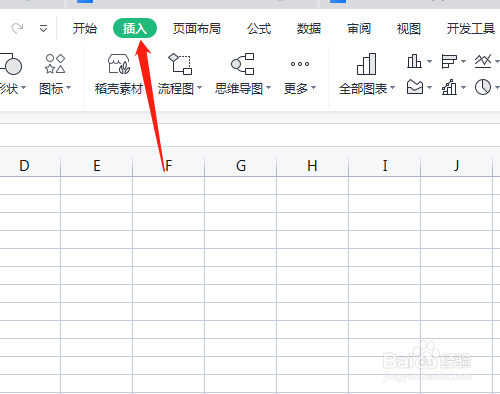
Task: Select column H header
Action: point(313,166)
